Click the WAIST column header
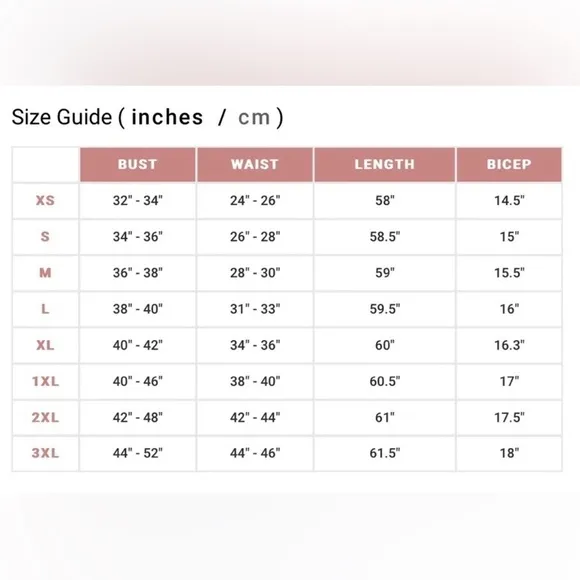Screen dimensions: 580x580 pyautogui.click(x=255, y=164)
